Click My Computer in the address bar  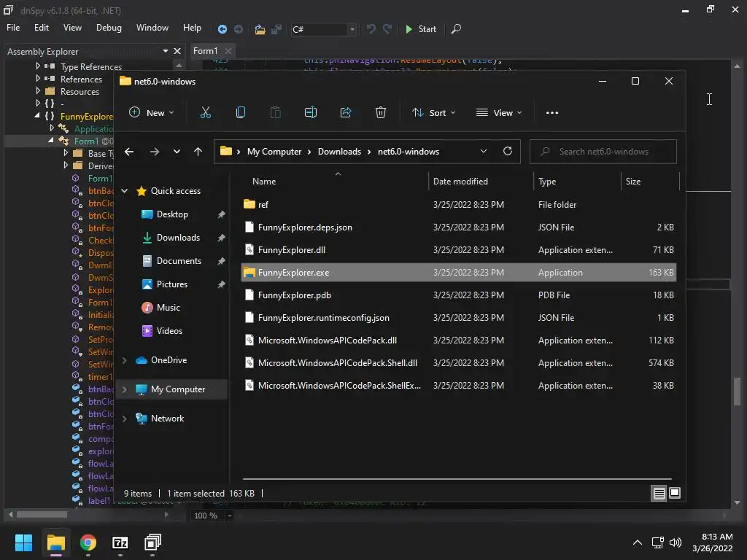click(274, 152)
